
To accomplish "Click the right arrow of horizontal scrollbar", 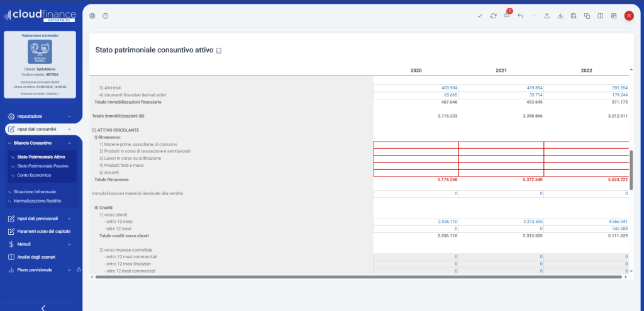I will click(626, 277).
